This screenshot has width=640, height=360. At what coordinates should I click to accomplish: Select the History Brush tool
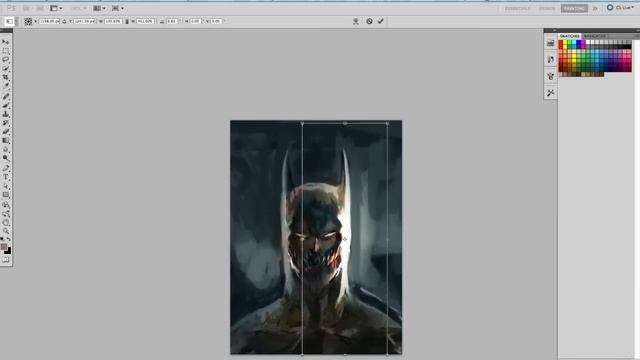[x=6, y=123]
